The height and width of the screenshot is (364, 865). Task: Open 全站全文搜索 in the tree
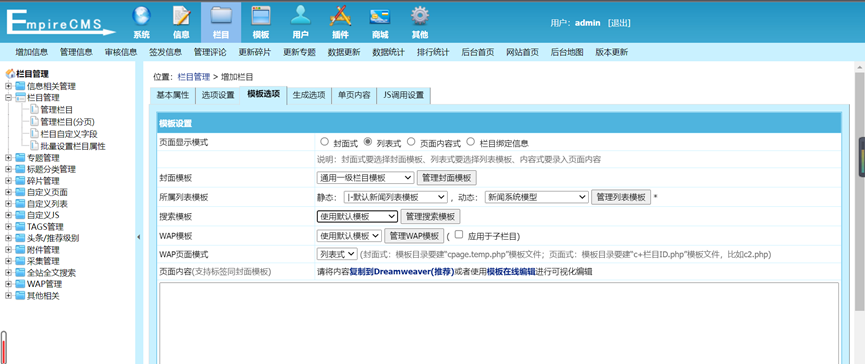[x=52, y=273]
